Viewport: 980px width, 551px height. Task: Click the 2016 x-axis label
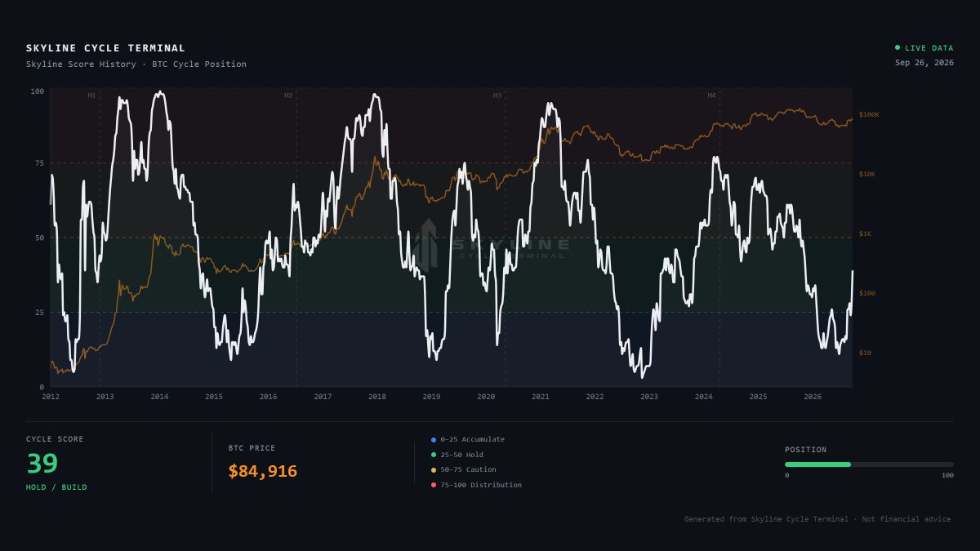(x=268, y=397)
